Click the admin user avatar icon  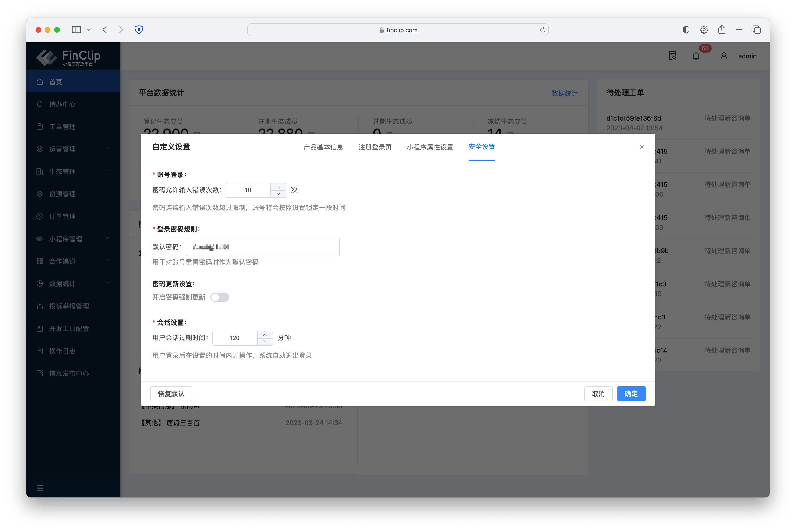pyautogui.click(x=724, y=56)
